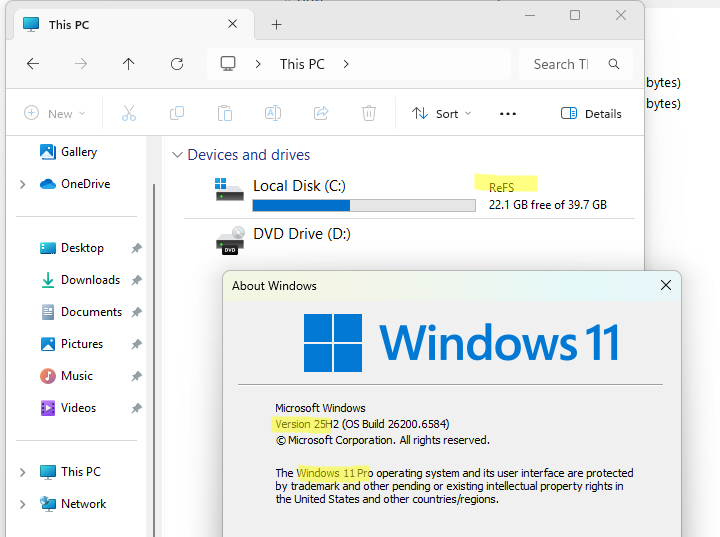Refresh the This PC view

click(x=177, y=64)
